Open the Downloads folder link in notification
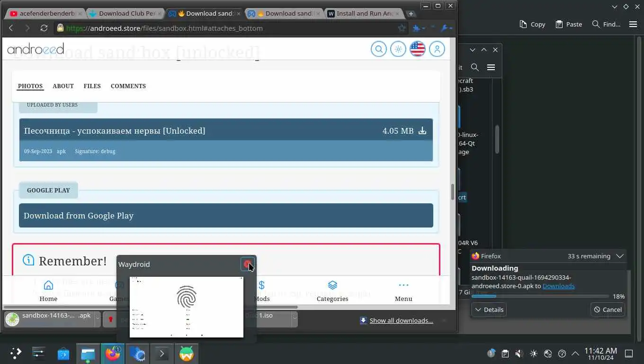Image resolution: width=644 pixels, height=364 pixels. [x=558, y=286]
